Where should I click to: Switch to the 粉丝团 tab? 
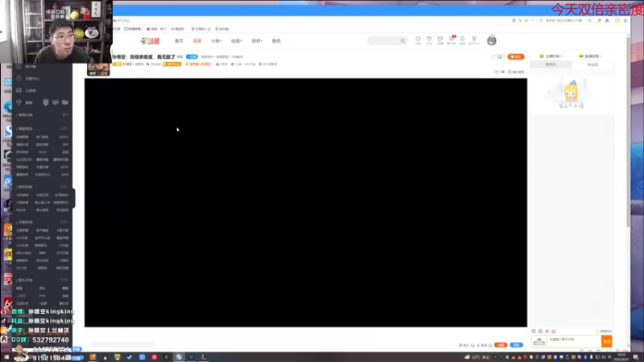[x=592, y=64]
